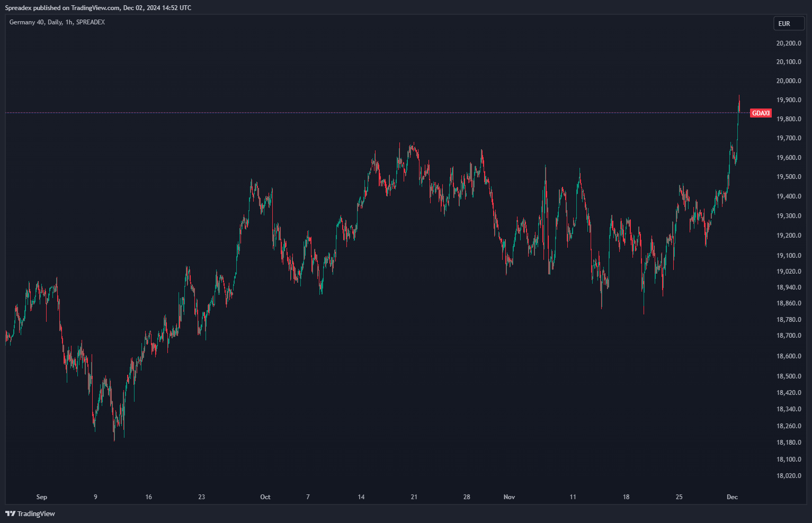Image resolution: width=812 pixels, height=523 pixels.
Task: Select the 18,500.0 price axis label
Action: [x=789, y=376]
